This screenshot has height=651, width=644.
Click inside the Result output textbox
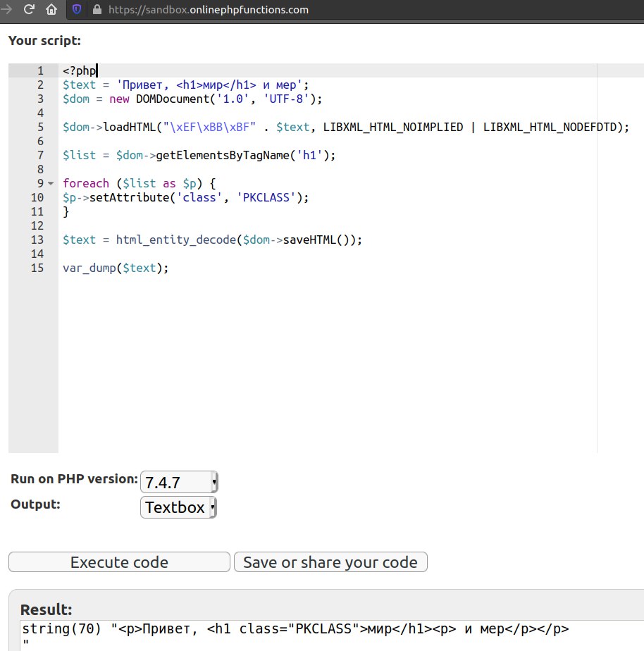[331, 635]
